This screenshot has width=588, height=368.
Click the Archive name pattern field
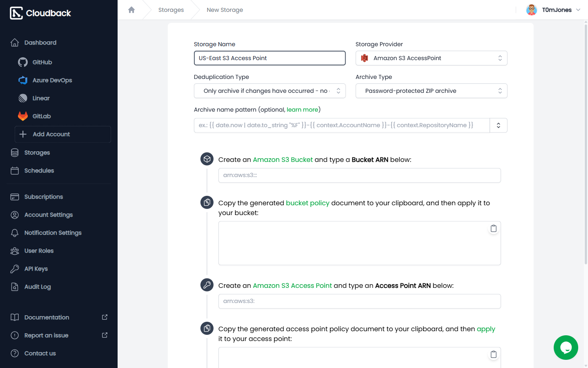coord(342,126)
